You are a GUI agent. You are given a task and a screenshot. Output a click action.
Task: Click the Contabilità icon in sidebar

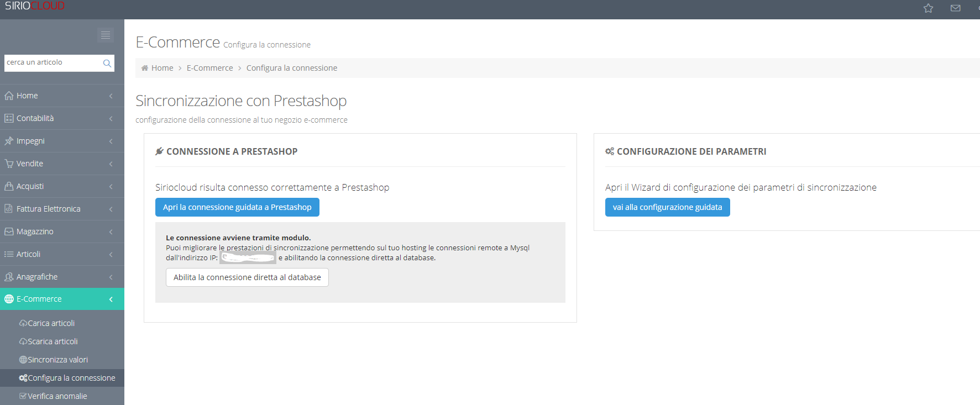pos(9,118)
